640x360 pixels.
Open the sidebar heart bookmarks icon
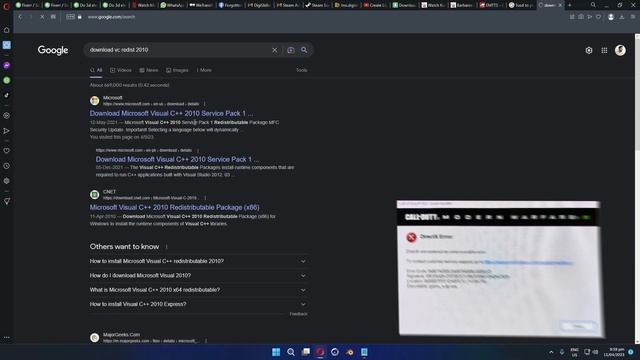click(x=7, y=151)
